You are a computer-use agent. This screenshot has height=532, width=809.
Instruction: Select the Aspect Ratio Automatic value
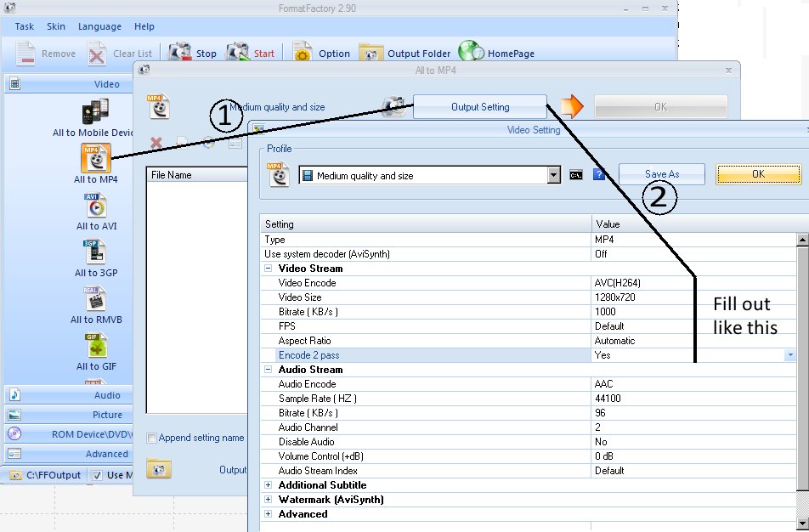point(614,341)
